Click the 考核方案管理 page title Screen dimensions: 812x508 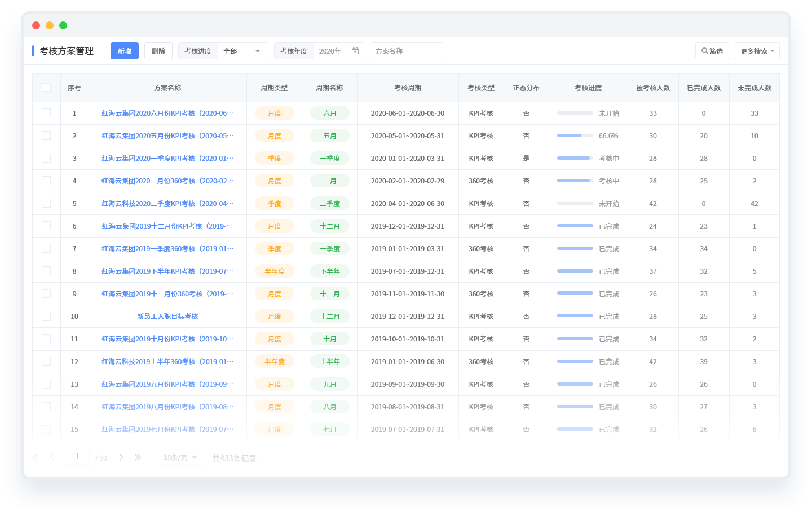pyautogui.click(x=67, y=51)
